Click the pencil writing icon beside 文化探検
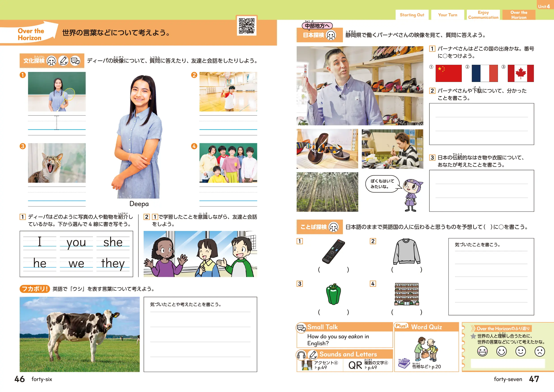 point(63,61)
